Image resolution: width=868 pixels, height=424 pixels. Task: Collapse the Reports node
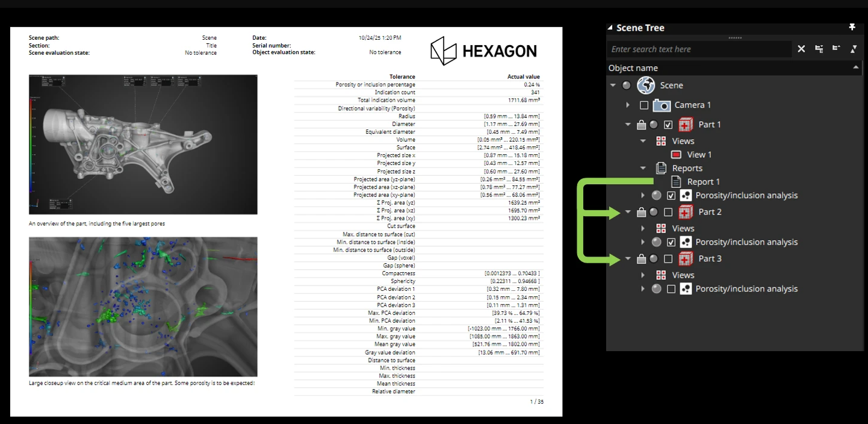point(643,168)
